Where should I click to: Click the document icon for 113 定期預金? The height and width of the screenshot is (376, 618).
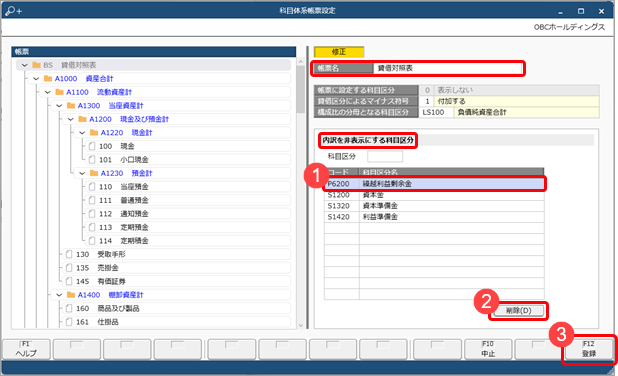(92, 227)
